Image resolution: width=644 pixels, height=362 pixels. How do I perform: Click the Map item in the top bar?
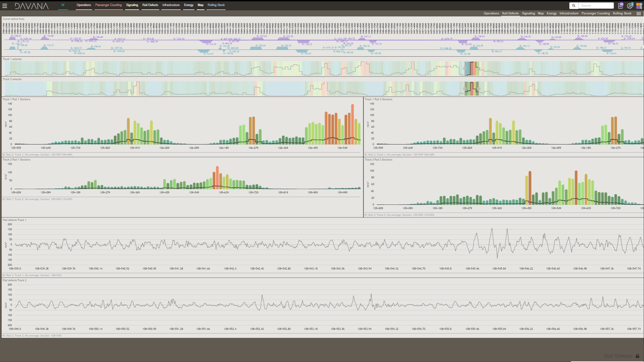[x=201, y=5]
